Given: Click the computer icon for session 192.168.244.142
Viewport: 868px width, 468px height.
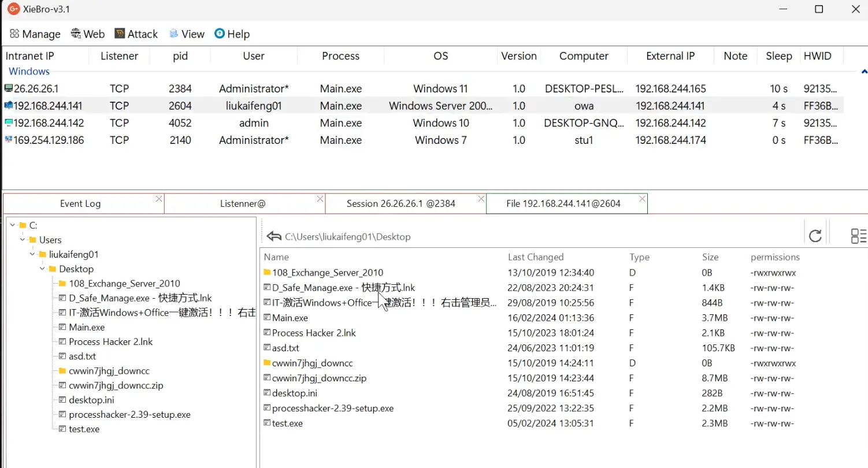Looking at the screenshot, I should [x=8, y=122].
